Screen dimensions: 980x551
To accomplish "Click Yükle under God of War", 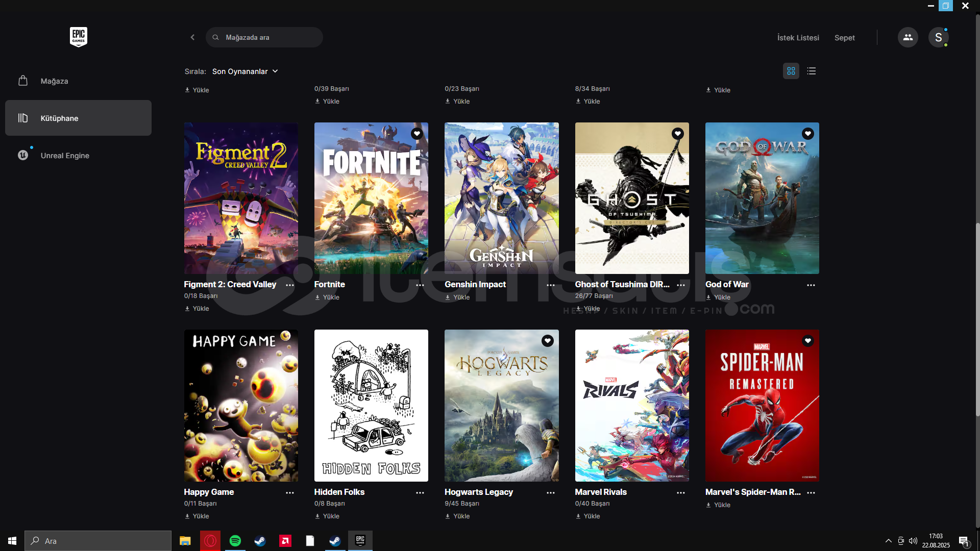I will point(718,297).
